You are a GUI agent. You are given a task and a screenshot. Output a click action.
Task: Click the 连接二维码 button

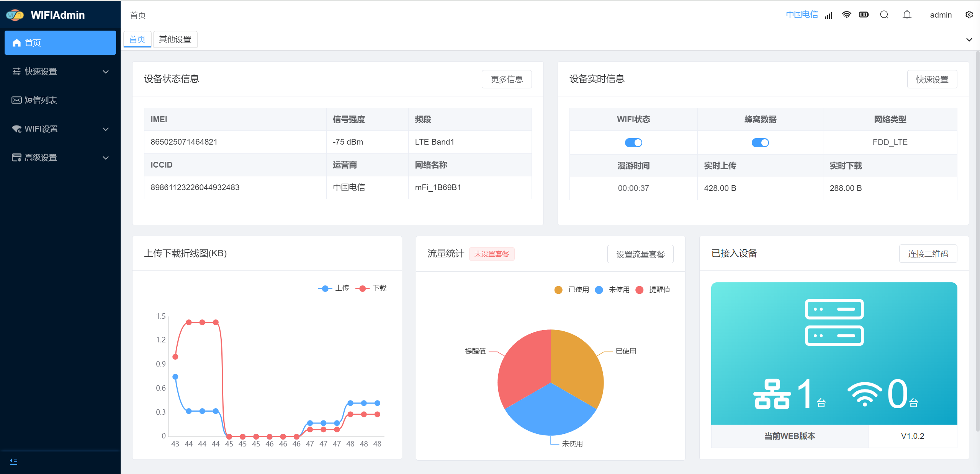928,254
